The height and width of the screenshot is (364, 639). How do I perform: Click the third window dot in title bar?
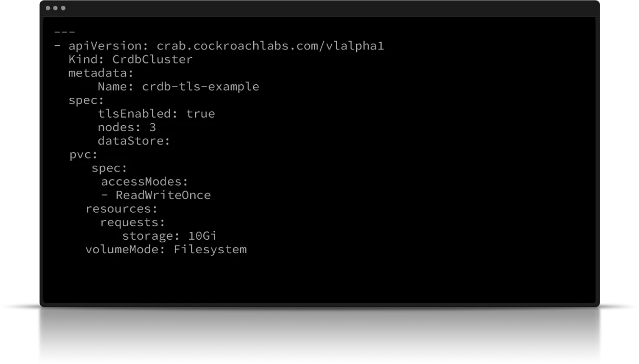pyautogui.click(x=63, y=8)
